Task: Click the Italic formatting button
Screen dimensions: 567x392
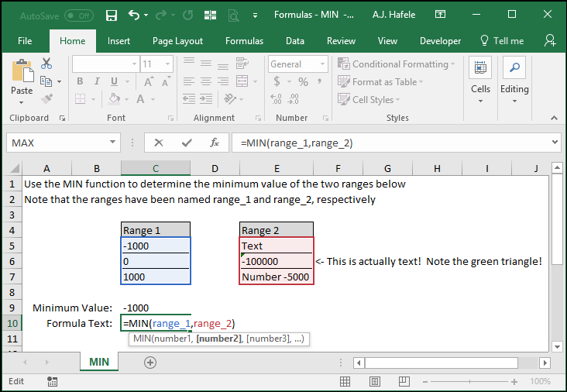Action: click(x=97, y=81)
